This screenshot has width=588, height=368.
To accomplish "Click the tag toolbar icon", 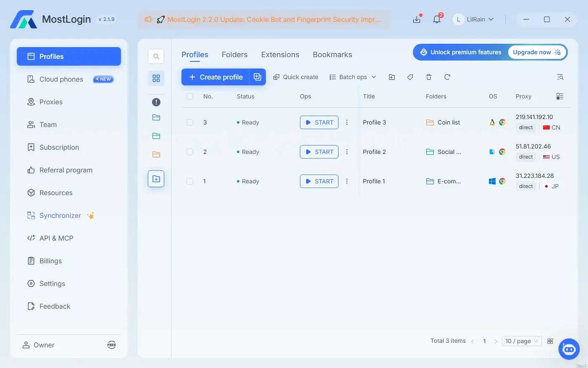I will (x=410, y=77).
